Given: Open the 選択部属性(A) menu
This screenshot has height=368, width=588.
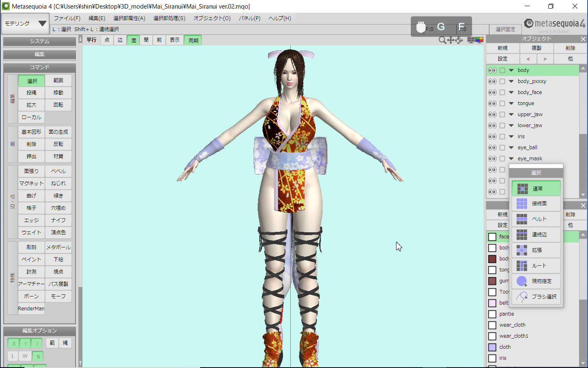Looking at the screenshot, I should (129, 18).
